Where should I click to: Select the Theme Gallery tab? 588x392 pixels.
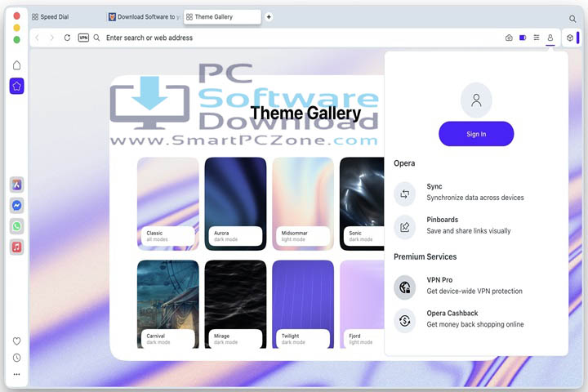222,17
